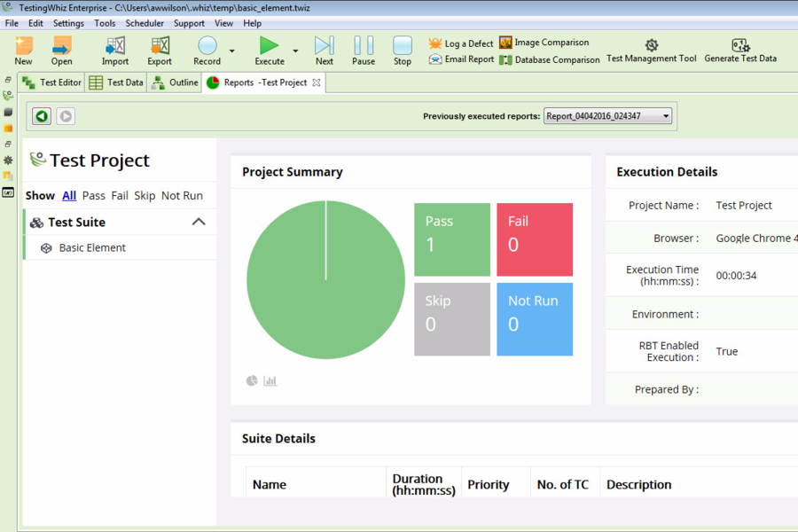Click the TestingWhiz logo beside Test Project

[x=37, y=160]
